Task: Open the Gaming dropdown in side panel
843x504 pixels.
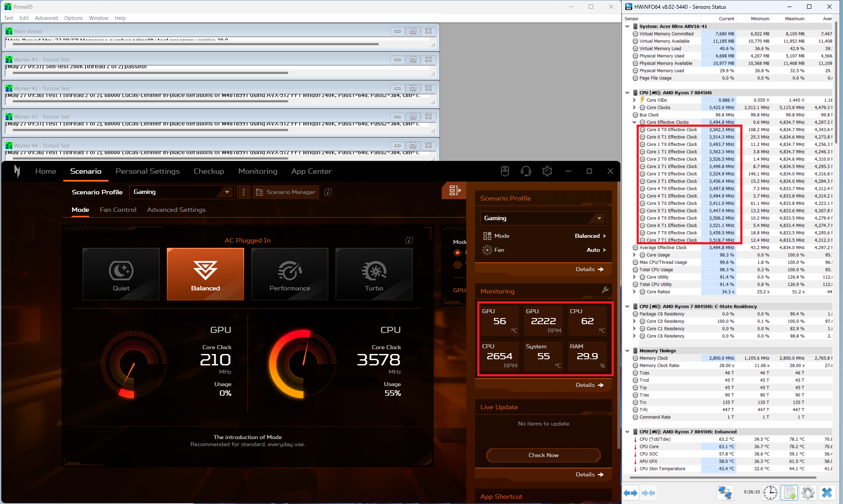Action: coord(544,218)
